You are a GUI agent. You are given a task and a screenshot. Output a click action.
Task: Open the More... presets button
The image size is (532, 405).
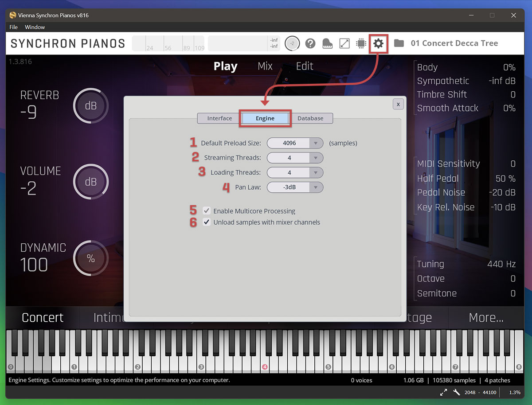[x=486, y=317]
